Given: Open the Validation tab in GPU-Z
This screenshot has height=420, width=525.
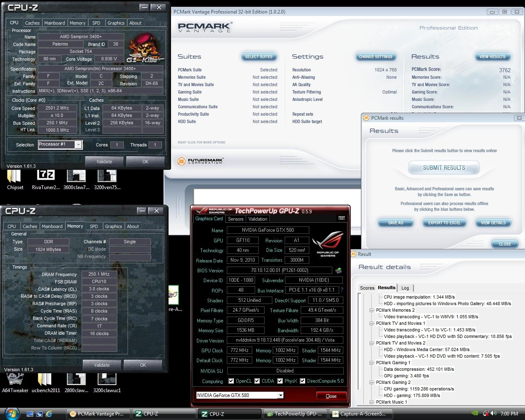Looking at the screenshot, I should click(x=258, y=219).
